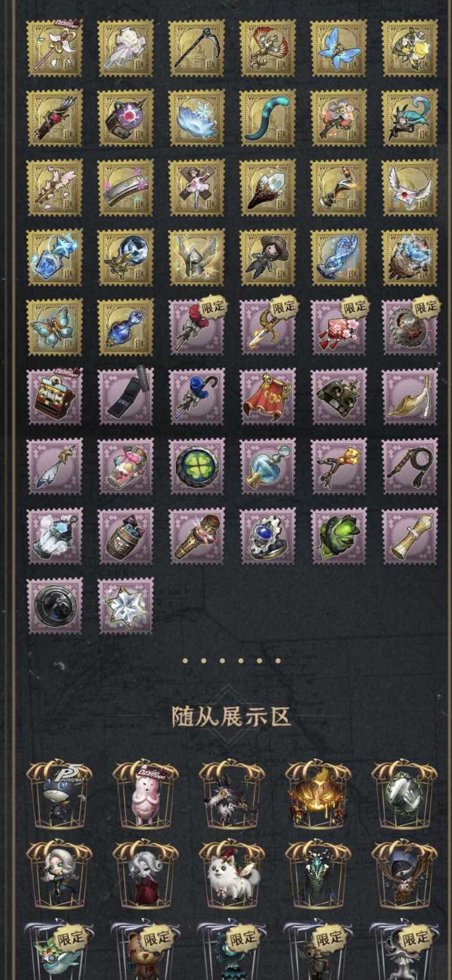452x980 pixels.
Task: Choose the ballerina on cross stamp
Action: (197, 188)
